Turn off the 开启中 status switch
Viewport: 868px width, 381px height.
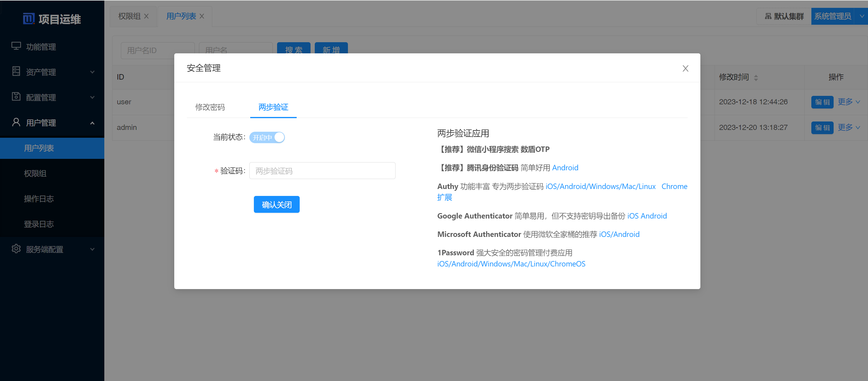pos(267,137)
